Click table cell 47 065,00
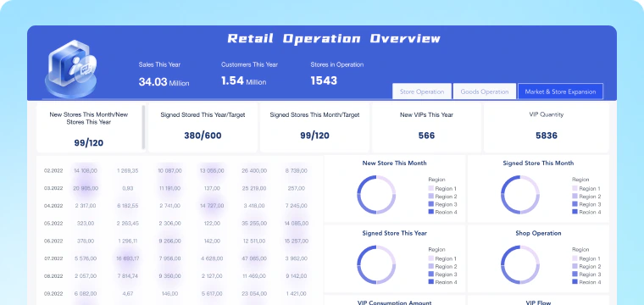 (x=254, y=258)
